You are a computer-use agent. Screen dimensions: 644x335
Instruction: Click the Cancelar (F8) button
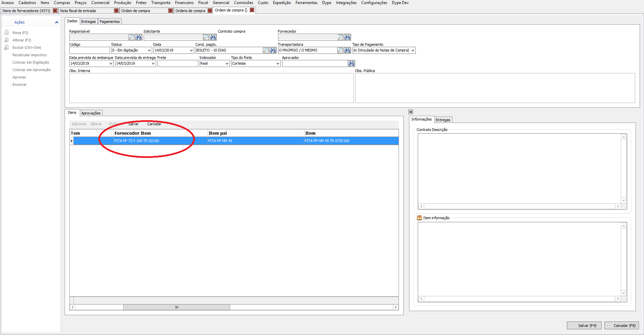tap(621, 326)
